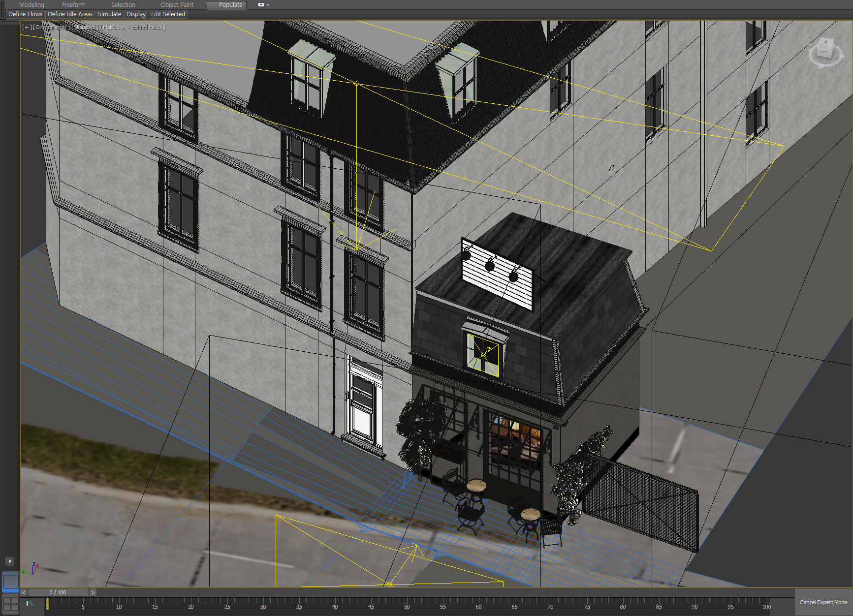Step to next frame with right arrow
Image resolution: width=853 pixels, height=616 pixels.
(x=93, y=592)
